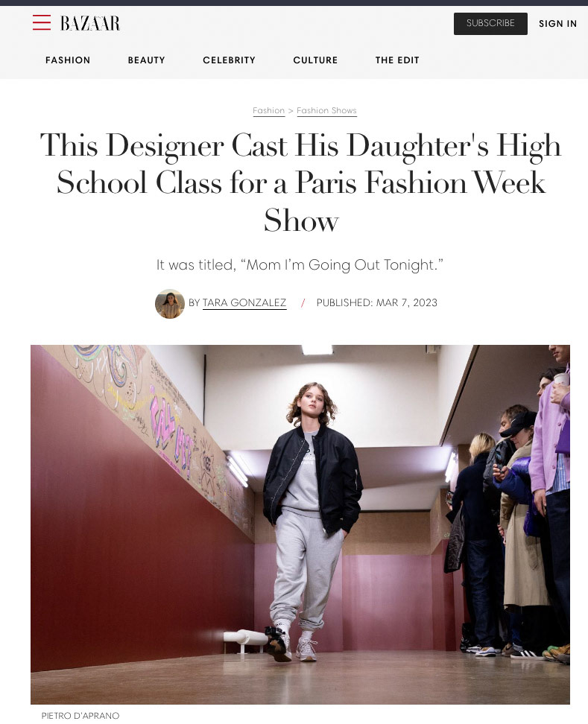The image size is (588, 724).
Task: Click the Fashion Shows breadcrumb link
Action: pyautogui.click(x=326, y=111)
